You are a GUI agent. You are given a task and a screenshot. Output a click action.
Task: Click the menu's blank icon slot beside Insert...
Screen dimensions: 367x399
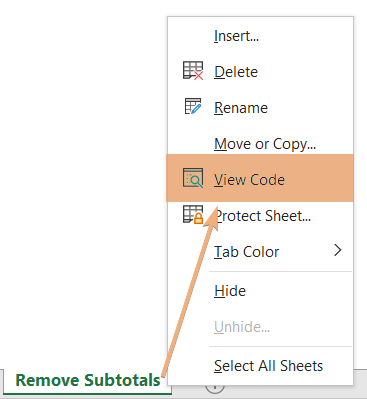[193, 36]
